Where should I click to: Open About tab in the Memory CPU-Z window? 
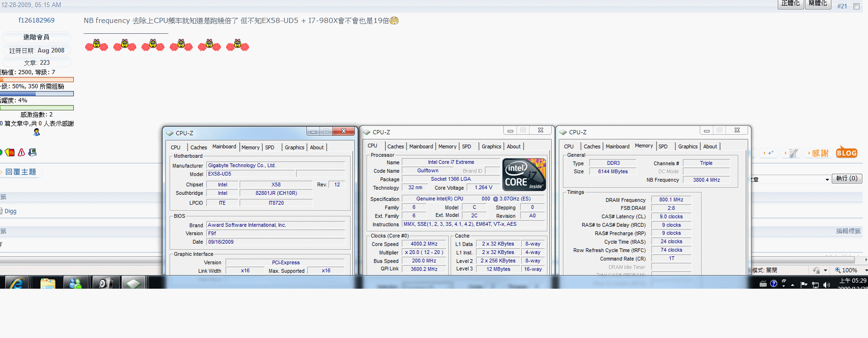[710, 146]
